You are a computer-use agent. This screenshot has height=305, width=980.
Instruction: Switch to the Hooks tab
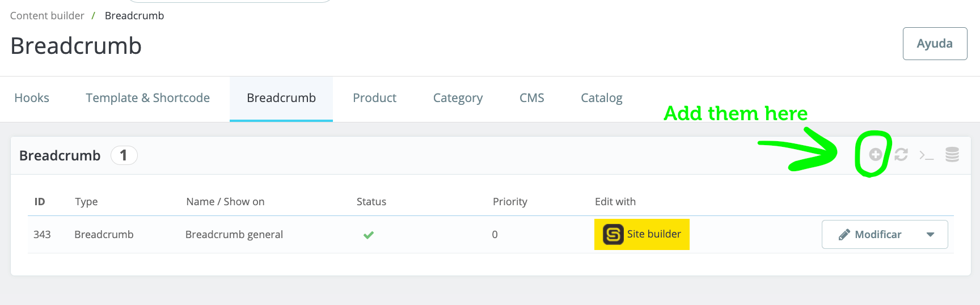tap(32, 98)
